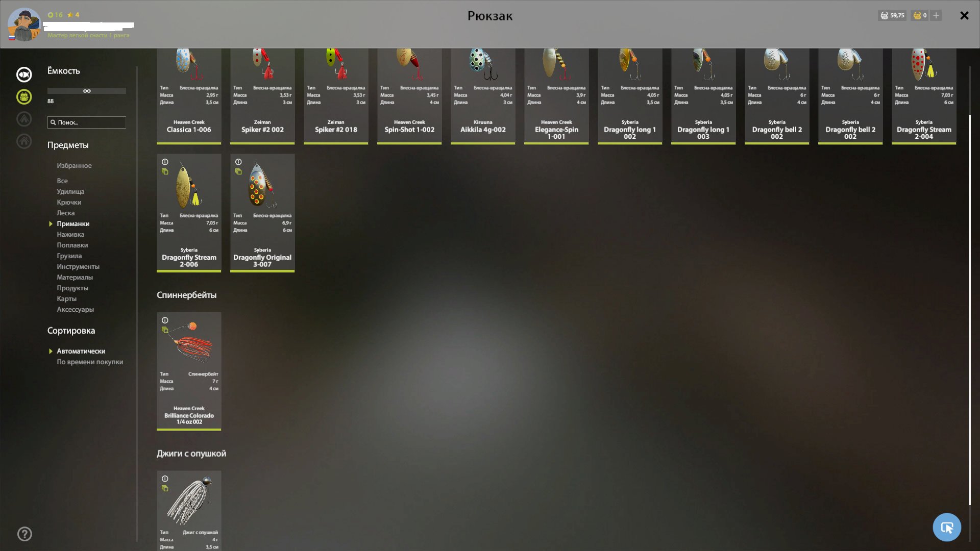This screenshot has height=551, width=980.
Task: Click copy icon on Dragonfly Original 3-007
Action: (x=238, y=172)
